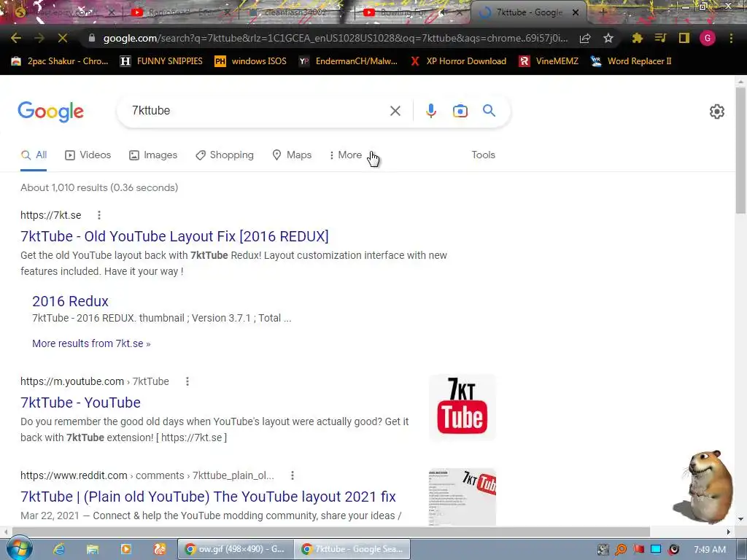The height and width of the screenshot is (560, 747).
Task: Bookmark this page with the star icon
Action: 608,39
